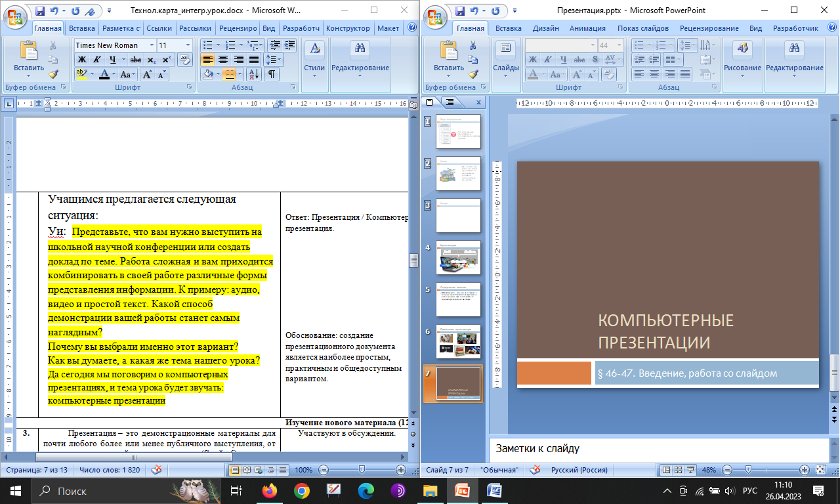Toggle Italic (К) formatting in Word

pos(96,60)
